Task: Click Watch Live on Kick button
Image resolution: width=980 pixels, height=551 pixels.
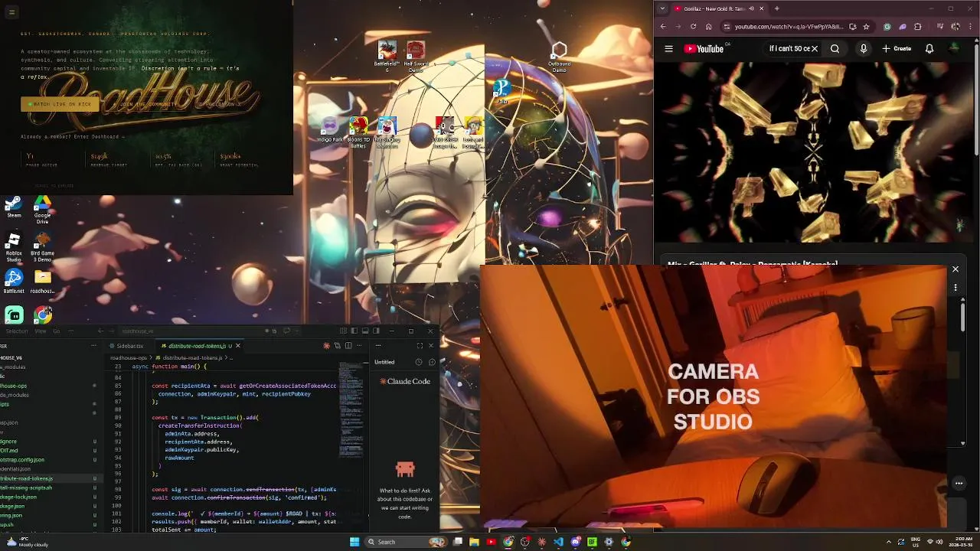Action: tap(60, 104)
